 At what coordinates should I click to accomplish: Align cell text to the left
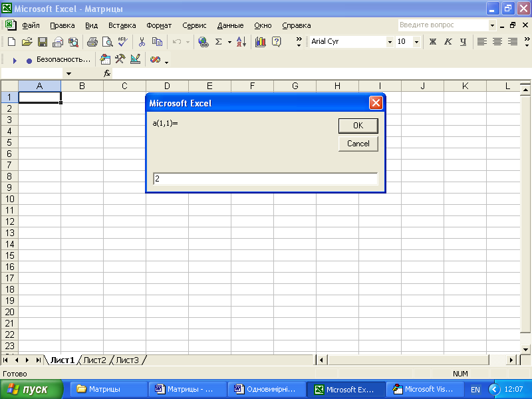click(481, 42)
